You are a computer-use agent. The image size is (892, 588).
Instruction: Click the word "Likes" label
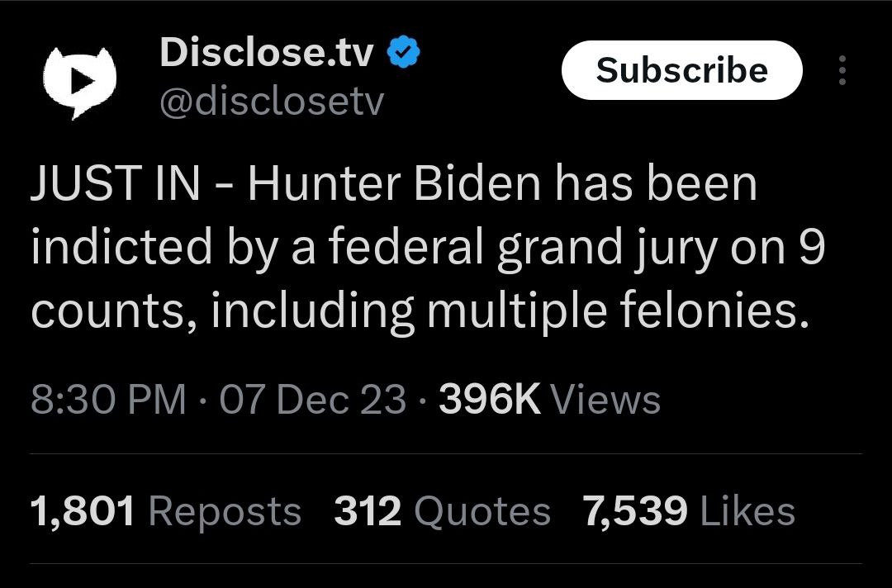(747, 511)
